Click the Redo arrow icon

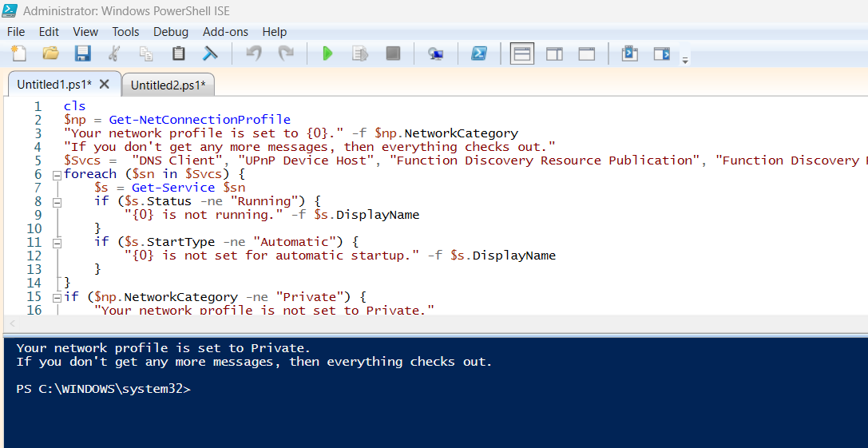click(286, 54)
